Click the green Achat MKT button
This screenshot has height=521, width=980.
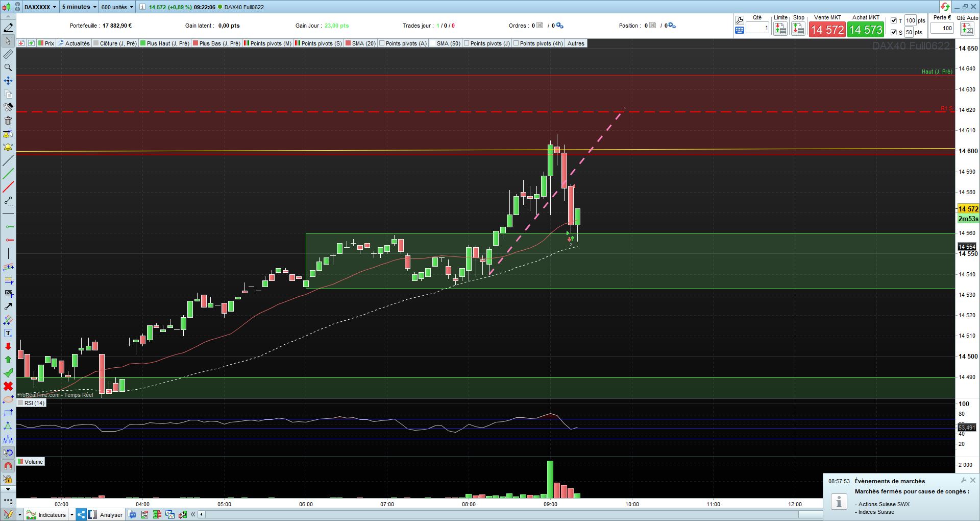(x=866, y=30)
